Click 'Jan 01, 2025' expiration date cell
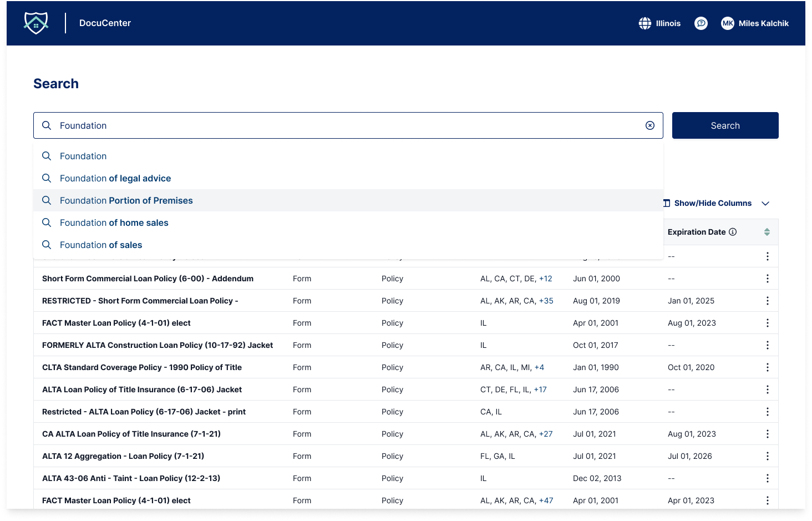This screenshot has width=812, height=521. (691, 301)
